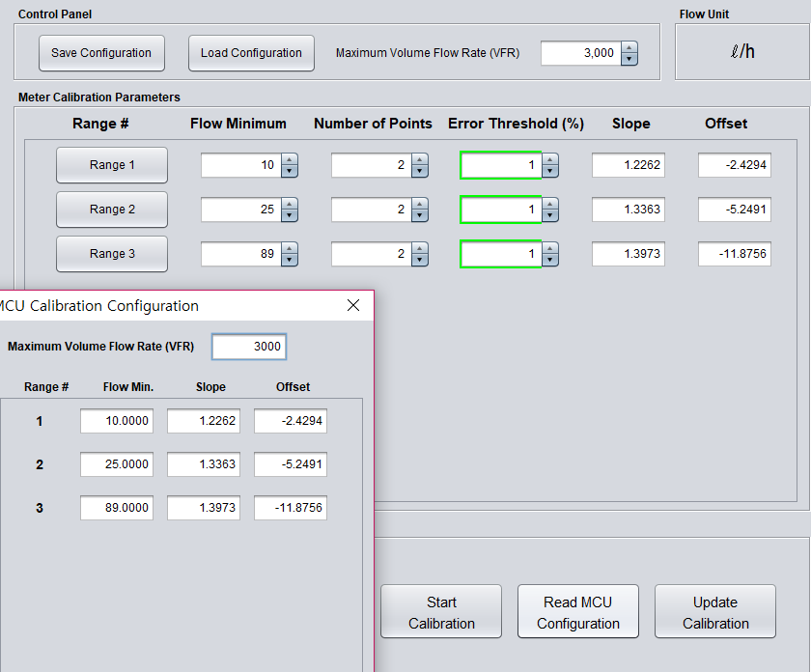
Task: Select the Range 1 button
Action: click(x=112, y=165)
